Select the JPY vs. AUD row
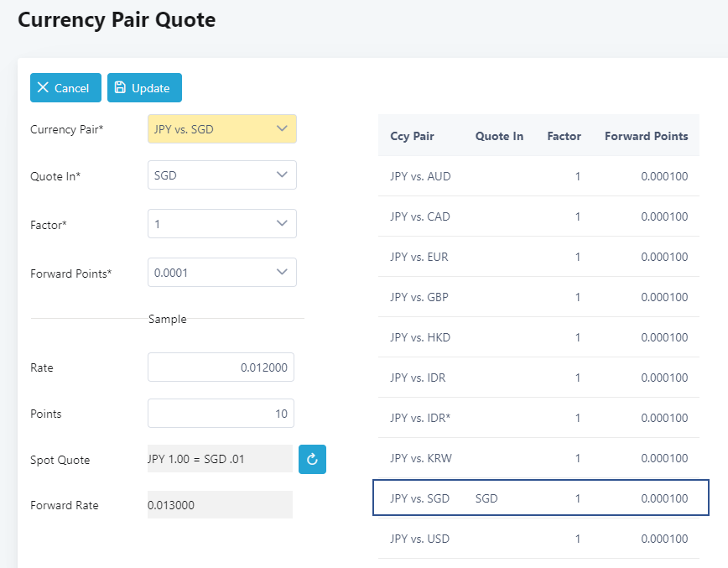 [538, 176]
